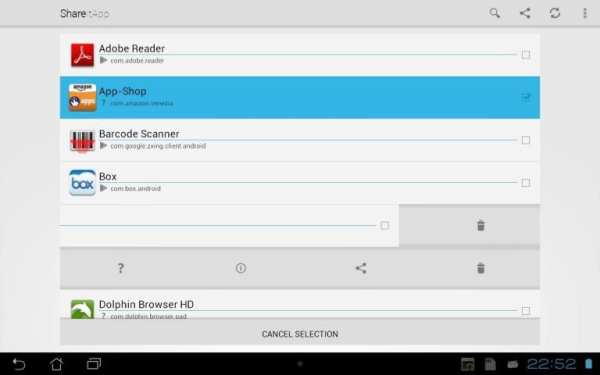Tap the Share title in action bar

coord(73,13)
